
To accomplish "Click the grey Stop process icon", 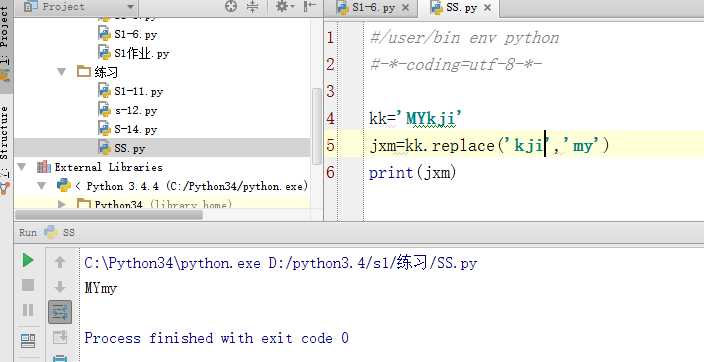I will point(28,285).
